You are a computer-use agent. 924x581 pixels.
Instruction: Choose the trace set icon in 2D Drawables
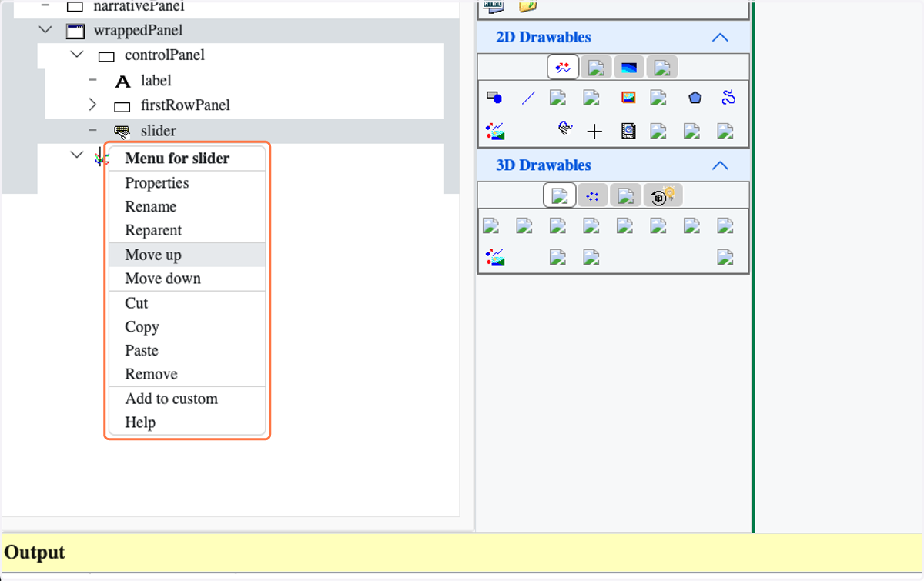(494, 132)
